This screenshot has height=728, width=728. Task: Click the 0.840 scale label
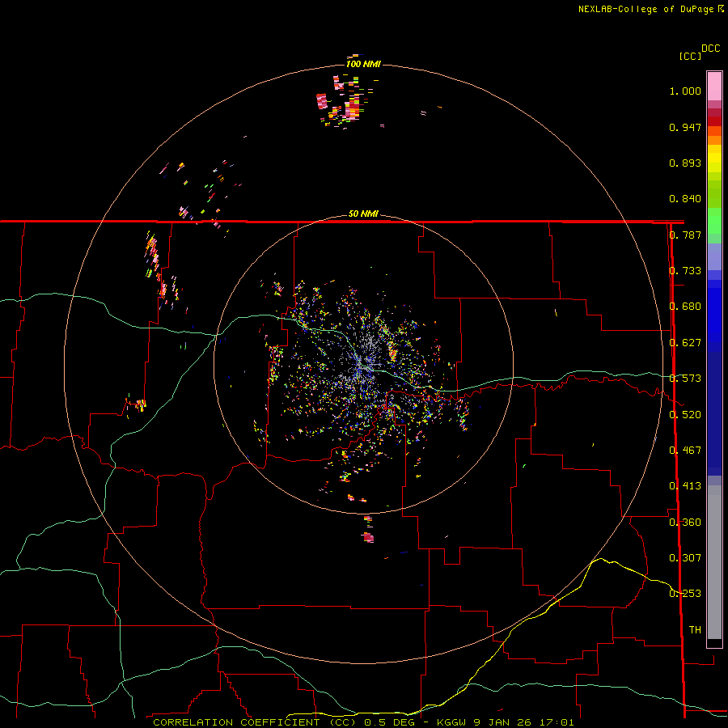685,199
